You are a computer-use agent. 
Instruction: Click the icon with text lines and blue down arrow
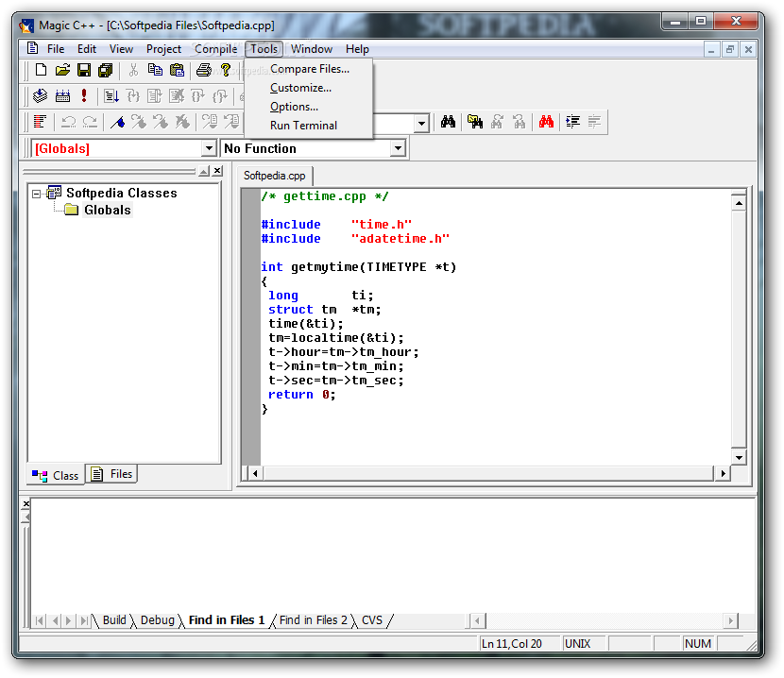(111, 95)
